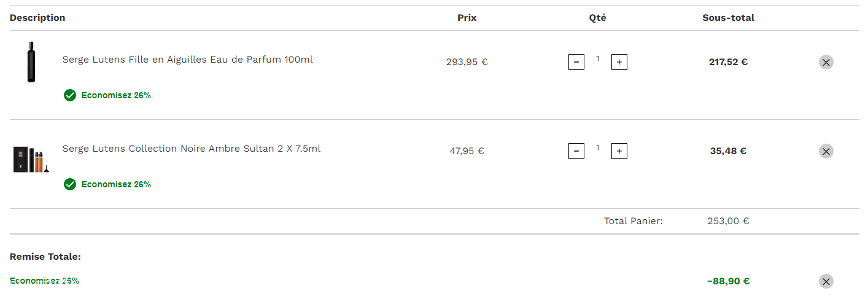Click green checkmark for Ambre Sultan savings
This screenshot has width=868, height=296.
tap(70, 184)
